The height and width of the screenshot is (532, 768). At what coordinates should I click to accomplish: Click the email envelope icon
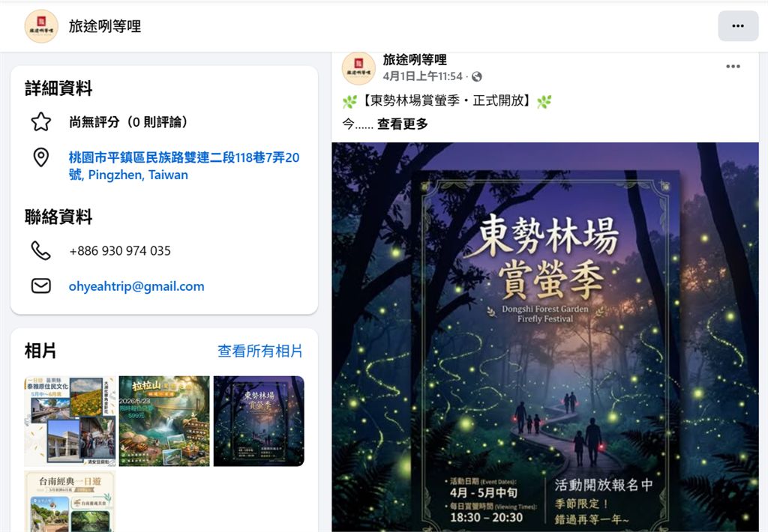(41, 285)
